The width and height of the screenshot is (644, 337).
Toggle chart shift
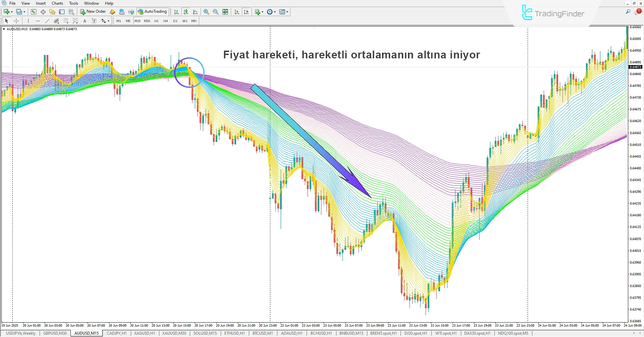[246, 12]
